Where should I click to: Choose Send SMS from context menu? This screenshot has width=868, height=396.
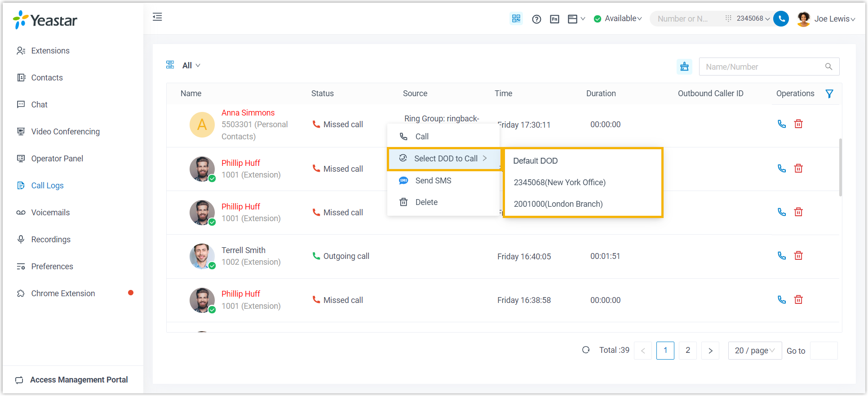pos(443,181)
